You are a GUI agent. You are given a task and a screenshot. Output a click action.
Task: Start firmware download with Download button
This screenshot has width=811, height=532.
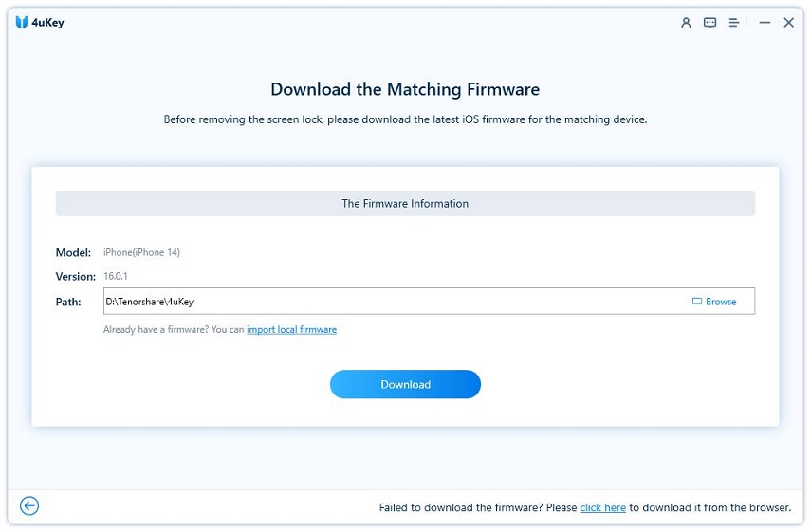coord(405,384)
